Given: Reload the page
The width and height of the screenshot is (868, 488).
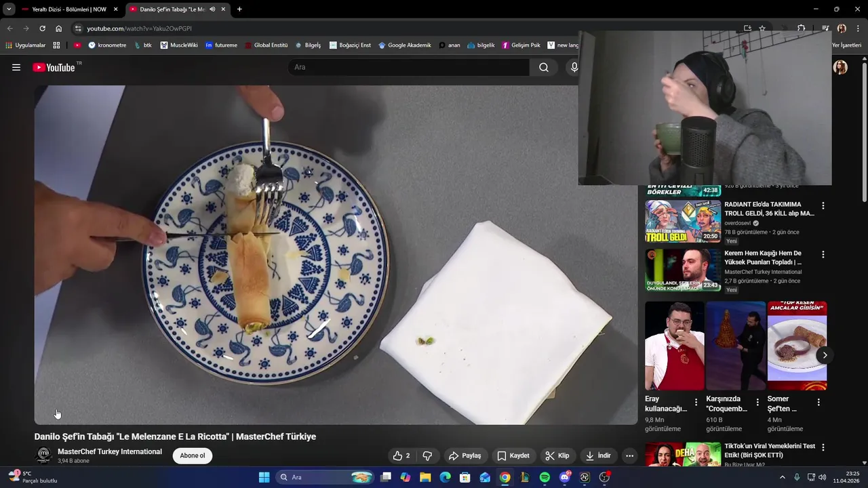Looking at the screenshot, I should click(42, 28).
